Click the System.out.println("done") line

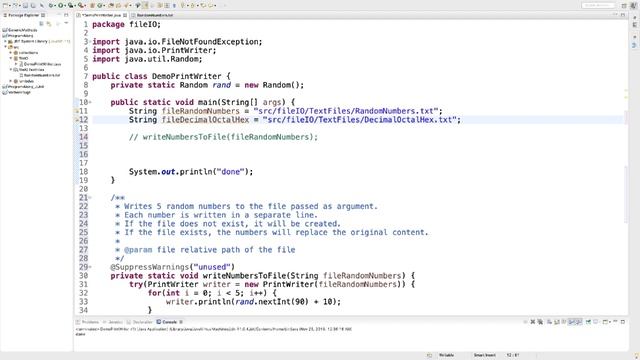191,172
